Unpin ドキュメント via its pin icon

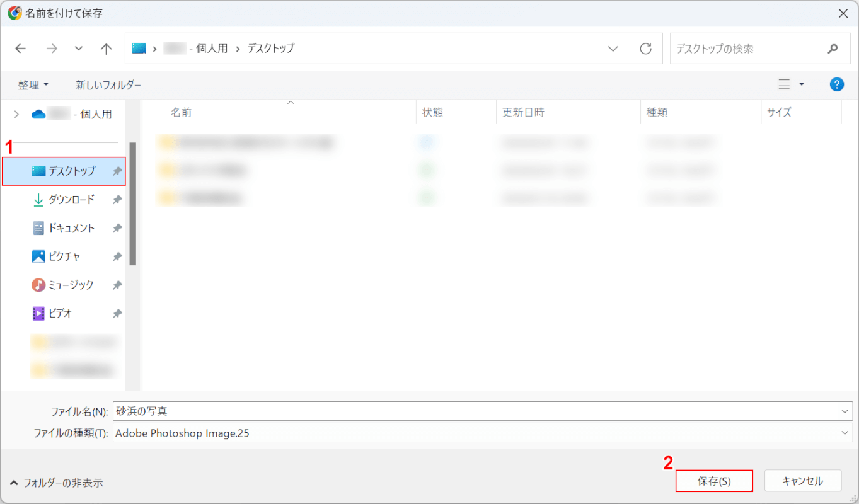click(117, 228)
